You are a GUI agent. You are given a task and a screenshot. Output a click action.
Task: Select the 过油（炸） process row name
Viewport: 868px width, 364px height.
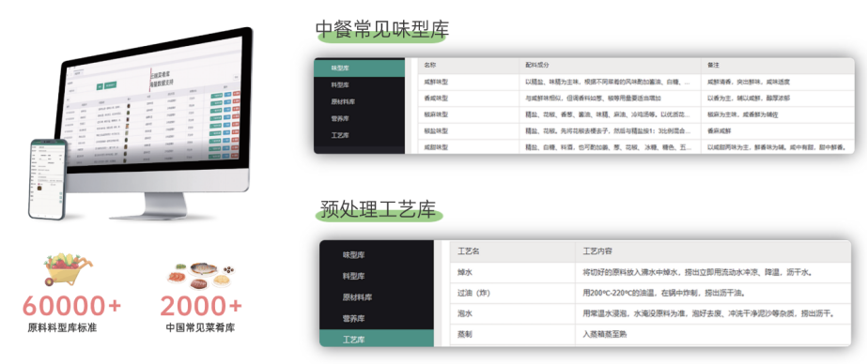coord(475,293)
